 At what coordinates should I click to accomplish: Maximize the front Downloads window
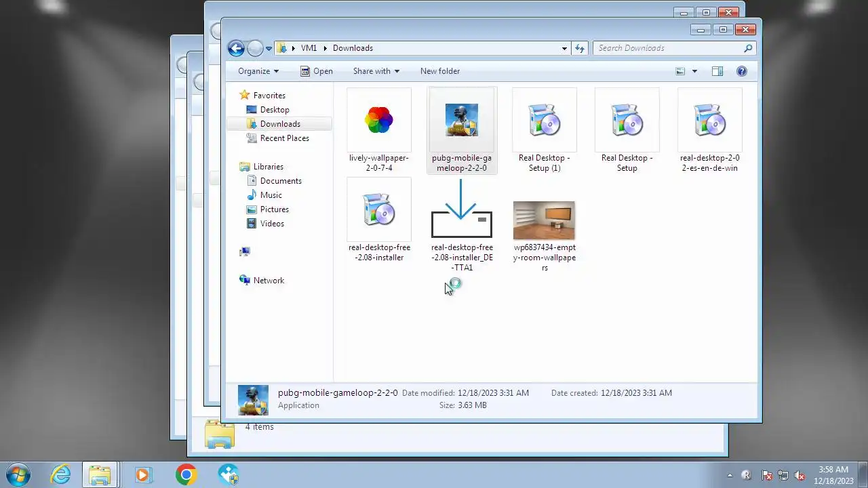tap(723, 29)
